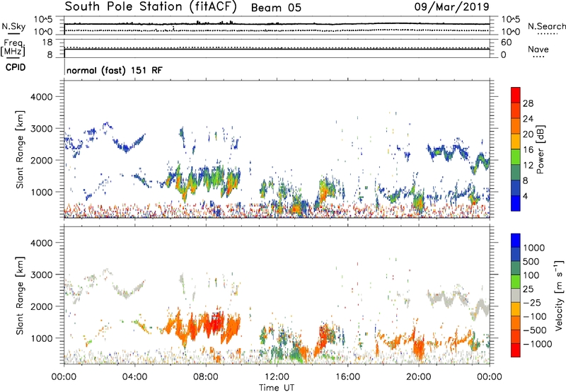
Task: Click 'normal (fast) 151 RF' text
Action: coord(115,70)
